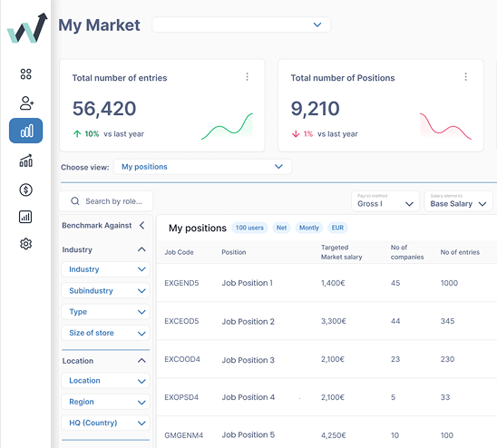This screenshot has width=497, height=448.
Task: Click the 100 users tag
Action: [249, 228]
